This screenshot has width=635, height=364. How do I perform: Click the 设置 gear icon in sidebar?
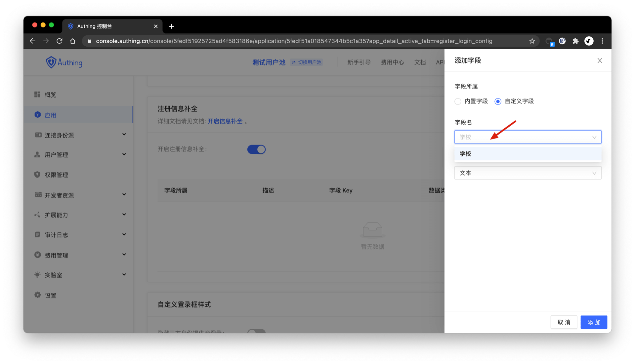point(37,295)
